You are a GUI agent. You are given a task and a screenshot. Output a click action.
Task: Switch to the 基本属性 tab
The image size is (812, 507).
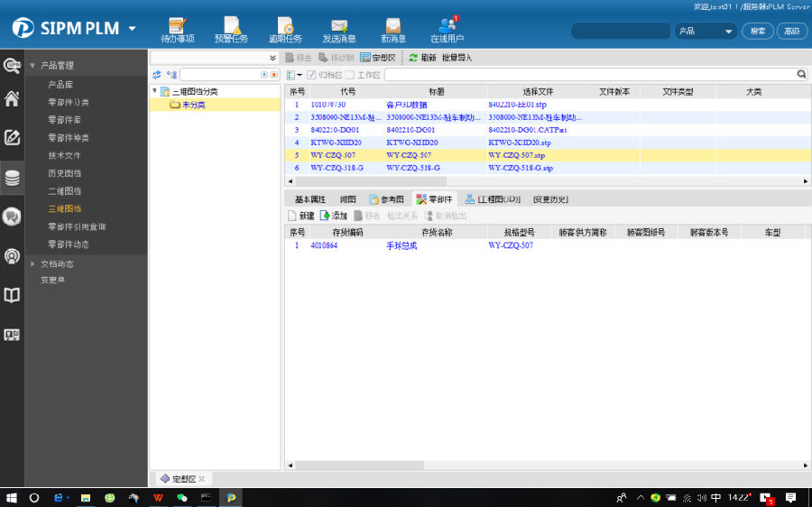pos(309,199)
